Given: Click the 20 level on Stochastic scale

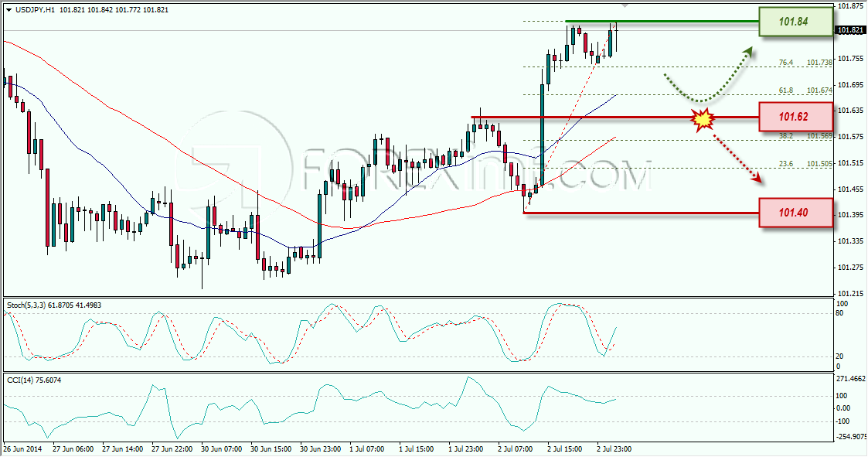Looking at the screenshot, I should click(x=839, y=356).
